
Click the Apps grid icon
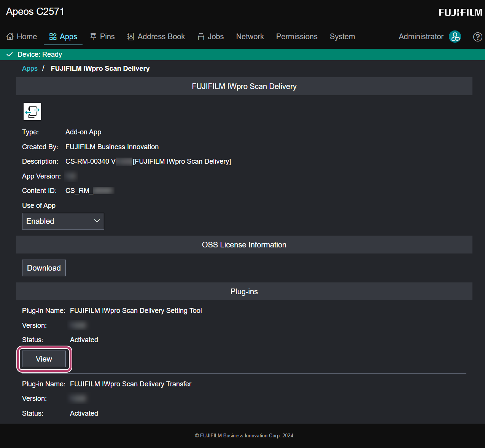pyautogui.click(x=53, y=37)
